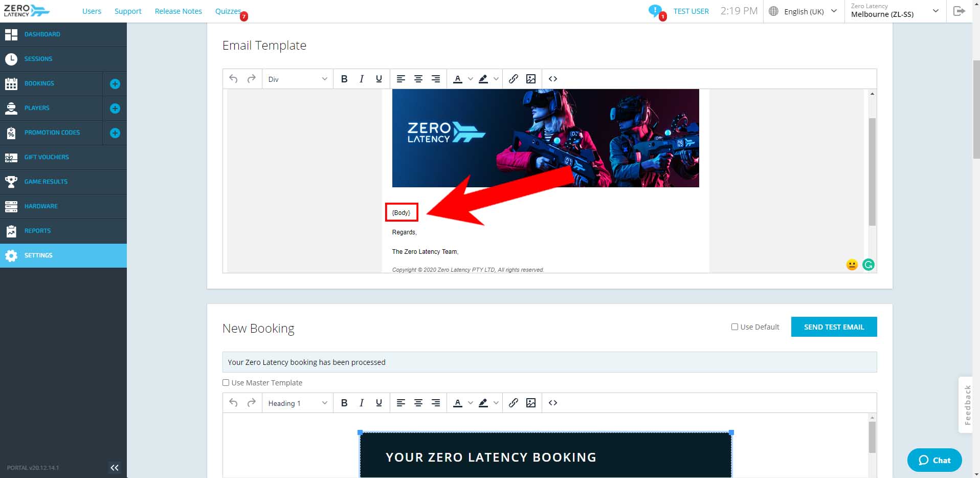The width and height of the screenshot is (980, 478).
Task: Align center in Email Template editor
Action: (x=418, y=79)
